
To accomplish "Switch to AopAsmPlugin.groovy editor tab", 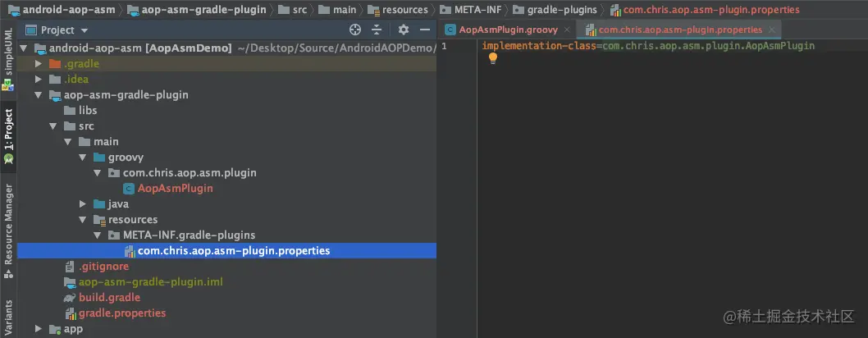I will pos(508,30).
